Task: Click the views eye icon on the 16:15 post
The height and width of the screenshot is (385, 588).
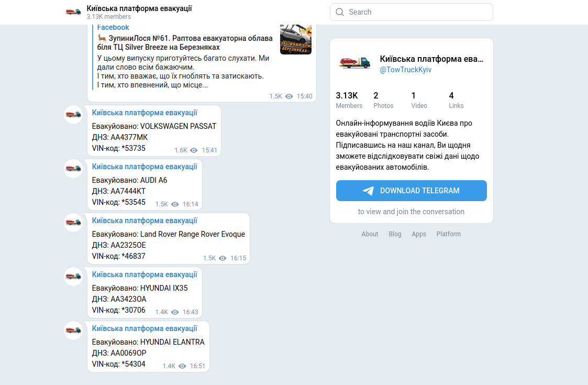Action: 223,259
